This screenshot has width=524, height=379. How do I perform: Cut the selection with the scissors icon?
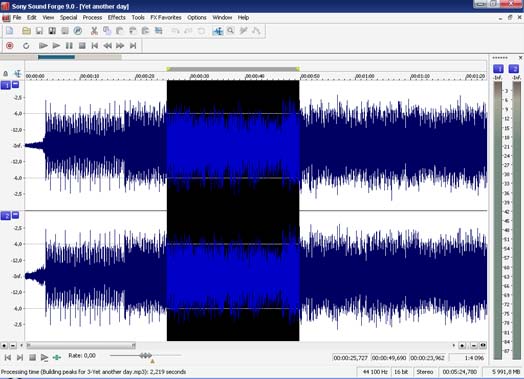94,31
